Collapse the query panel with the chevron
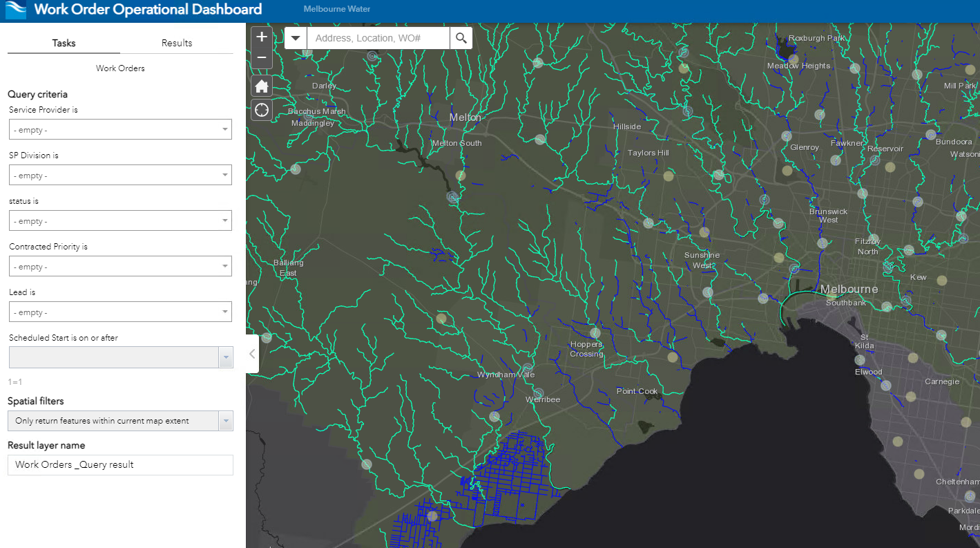Screen dimensions: 980x548 point(251,354)
